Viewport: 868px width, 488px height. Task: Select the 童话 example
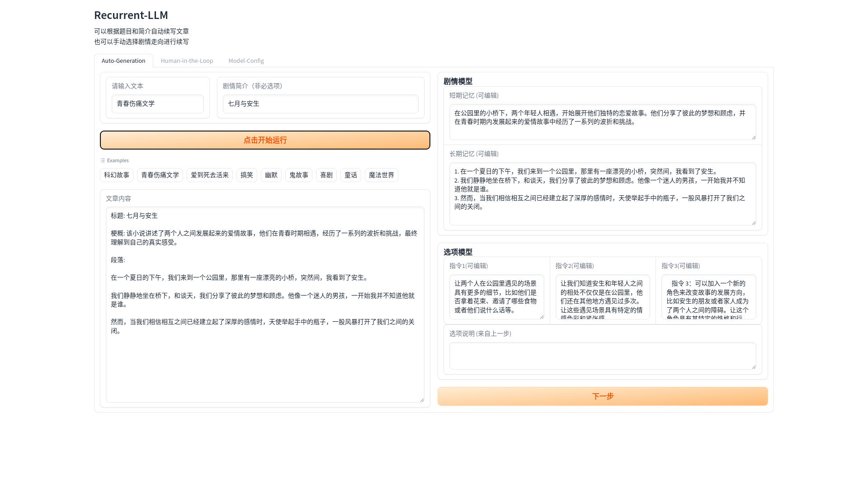[x=351, y=175]
